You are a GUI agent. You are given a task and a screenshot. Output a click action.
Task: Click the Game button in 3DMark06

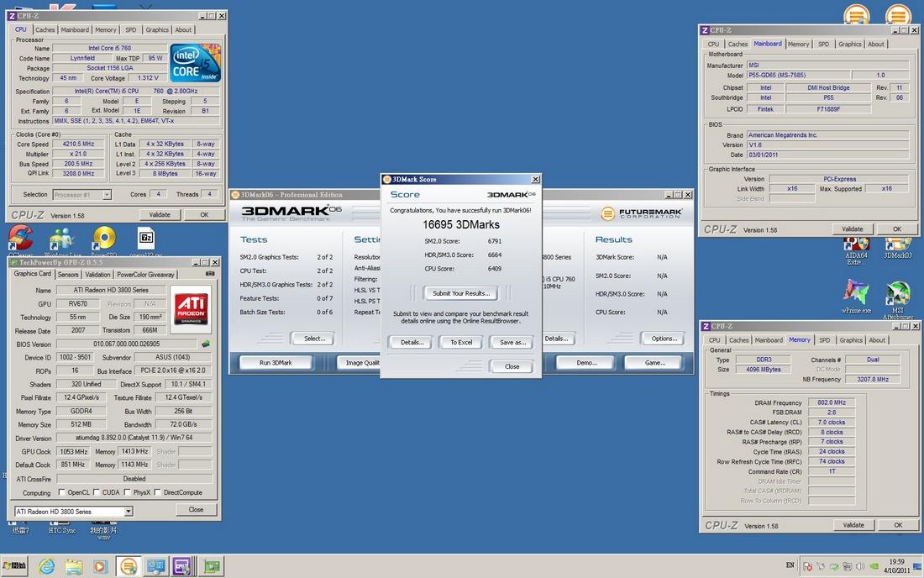654,362
